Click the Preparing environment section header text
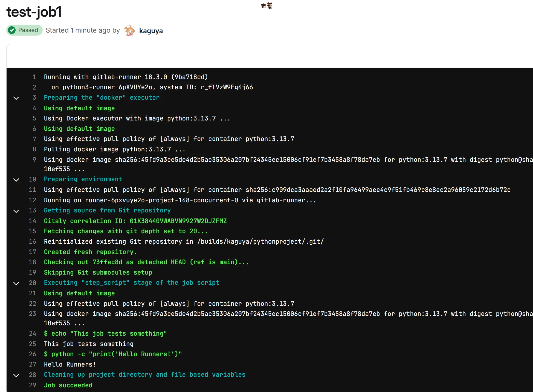This screenshot has width=533, height=392. [x=83, y=179]
